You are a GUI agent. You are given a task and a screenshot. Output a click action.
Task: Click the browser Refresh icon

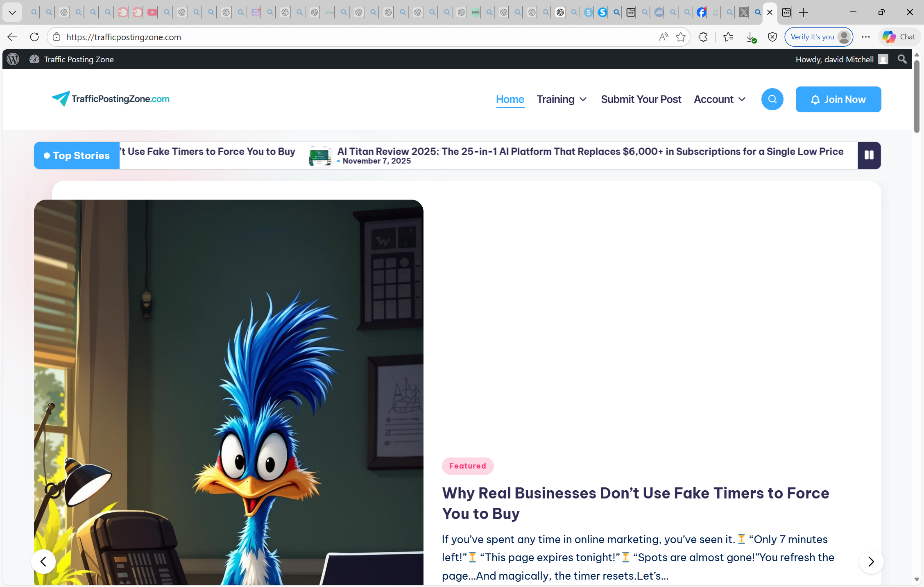point(34,37)
